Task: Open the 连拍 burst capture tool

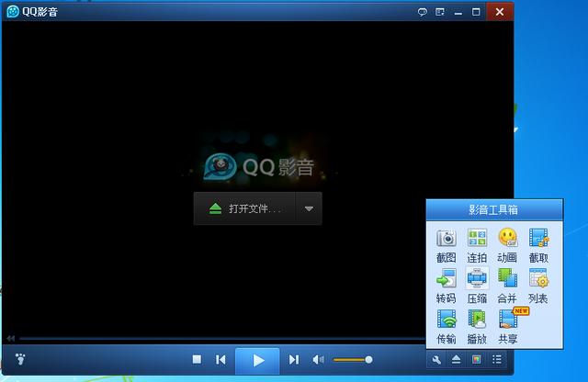Action: tap(477, 245)
